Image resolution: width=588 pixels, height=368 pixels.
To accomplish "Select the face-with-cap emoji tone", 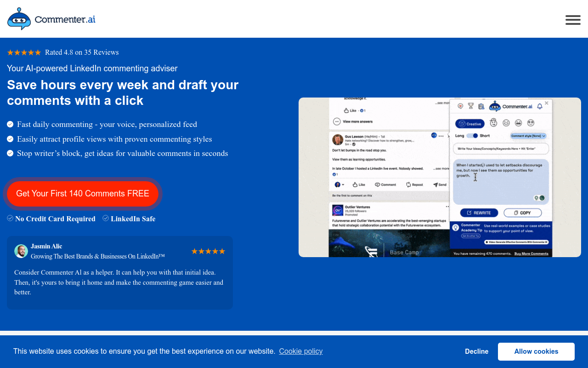I will pos(494,123).
